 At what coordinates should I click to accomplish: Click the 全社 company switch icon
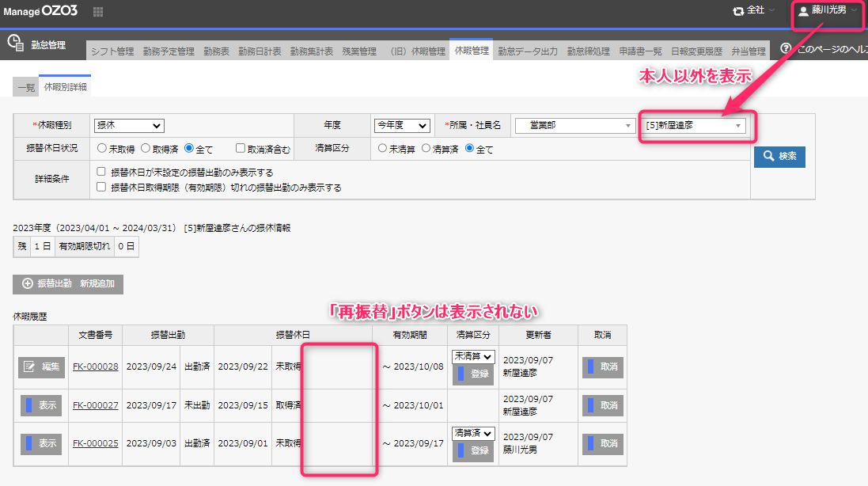738,10
